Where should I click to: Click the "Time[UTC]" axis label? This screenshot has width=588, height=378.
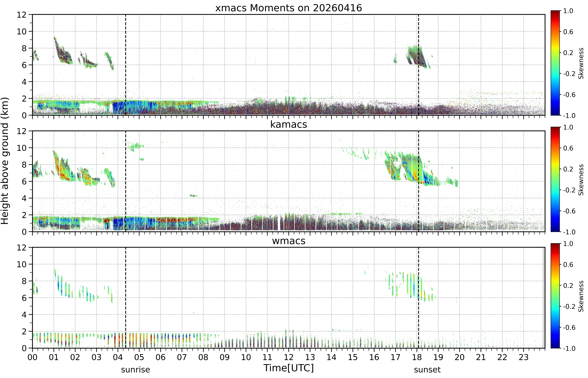click(289, 368)
